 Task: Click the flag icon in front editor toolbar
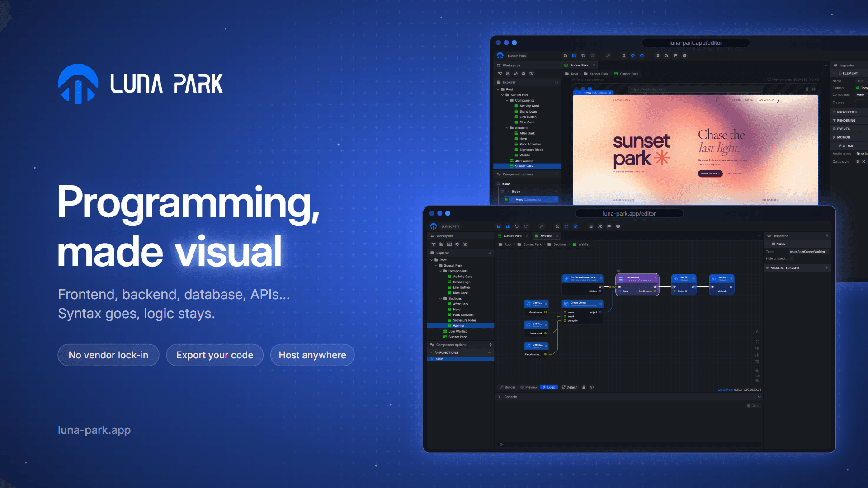coord(609,226)
